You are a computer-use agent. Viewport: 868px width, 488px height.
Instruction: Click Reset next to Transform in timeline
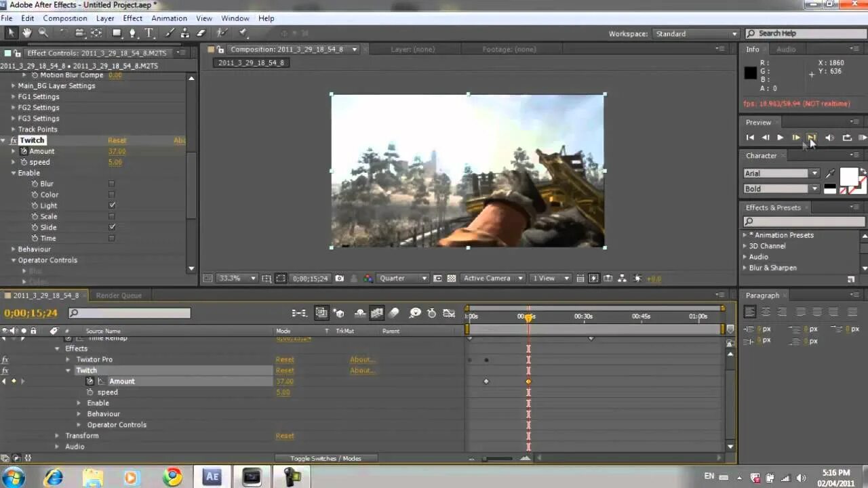285,436
